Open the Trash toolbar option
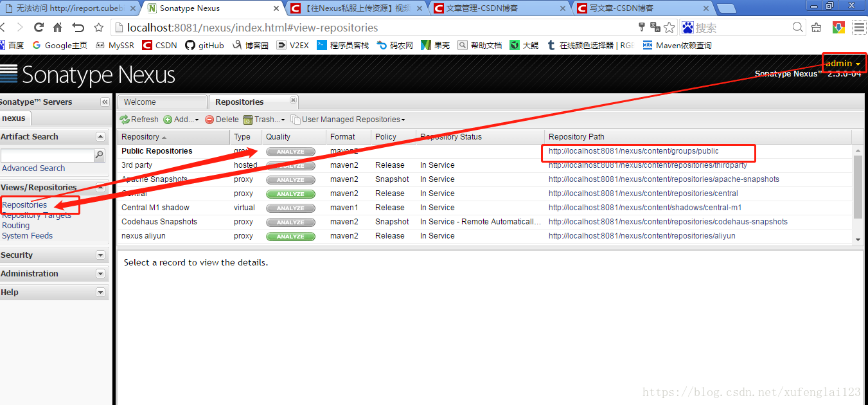 (x=264, y=120)
